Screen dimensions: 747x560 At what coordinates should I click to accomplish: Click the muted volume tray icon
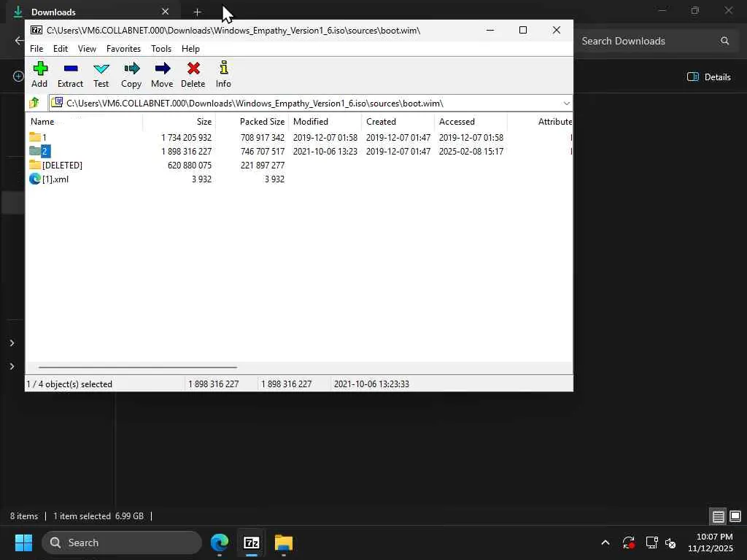point(670,542)
